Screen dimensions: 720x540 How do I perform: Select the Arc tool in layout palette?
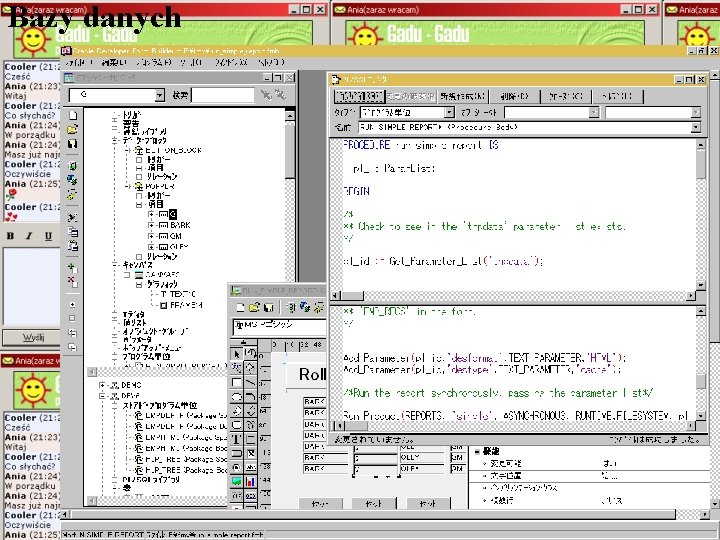251,397
